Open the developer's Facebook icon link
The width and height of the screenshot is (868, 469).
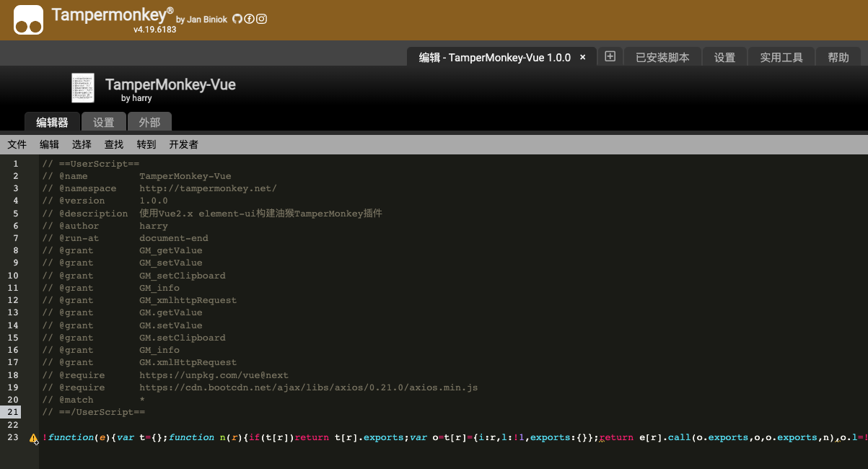tap(250, 19)
